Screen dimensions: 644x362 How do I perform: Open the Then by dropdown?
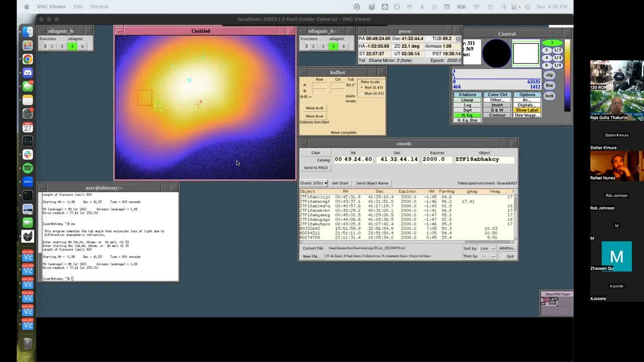[488, 256]
